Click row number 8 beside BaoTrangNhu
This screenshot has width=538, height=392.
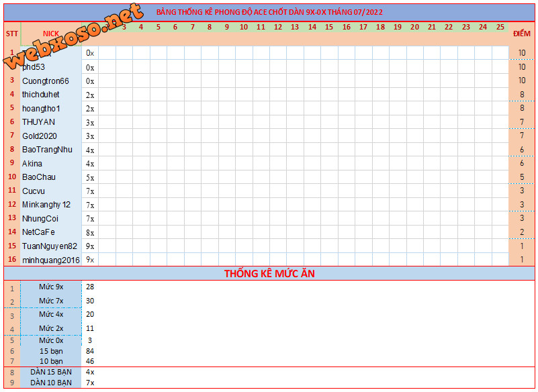click(12, 150)
